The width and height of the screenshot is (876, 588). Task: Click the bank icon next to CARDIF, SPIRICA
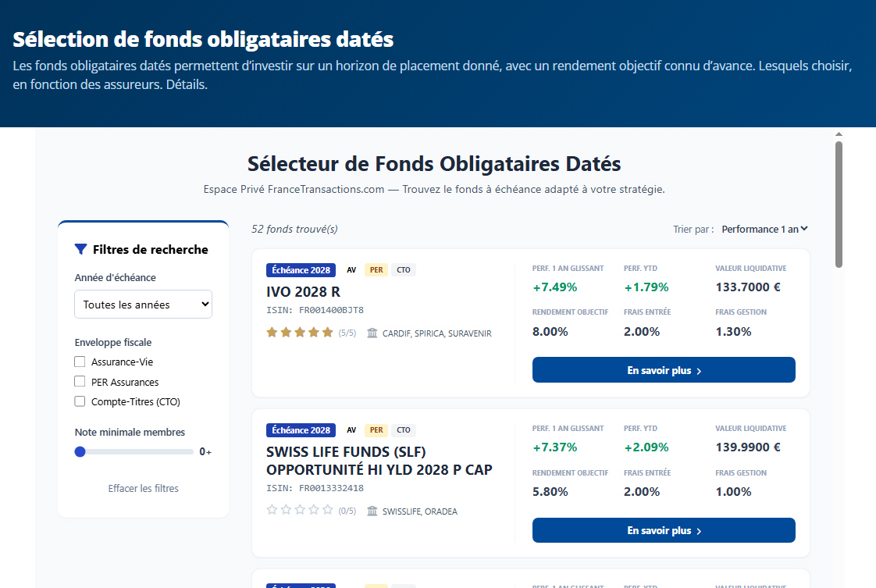click(372, 333)
